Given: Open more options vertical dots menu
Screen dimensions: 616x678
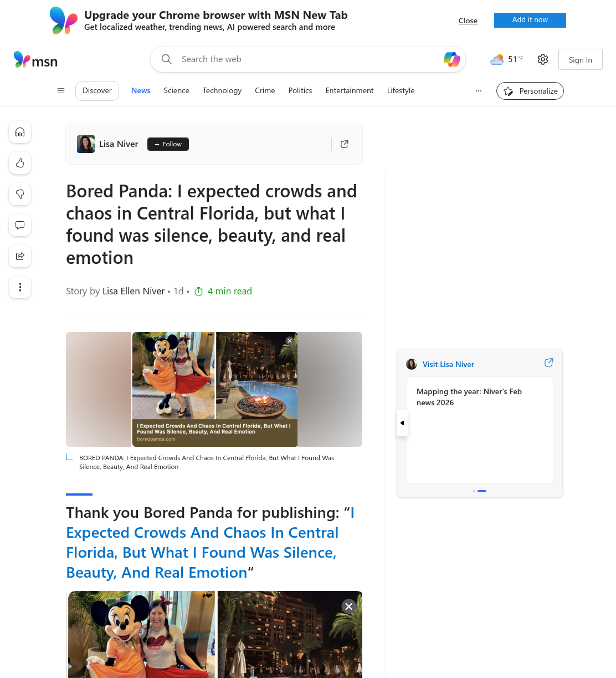Looking at the screenshot, I should [x=20, y=287].
